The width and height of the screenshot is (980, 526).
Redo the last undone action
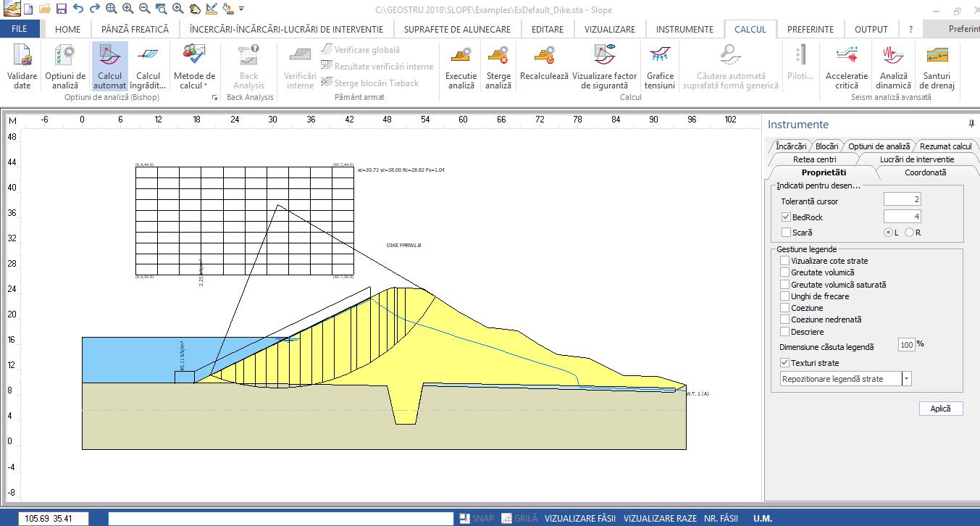point(94,9)
